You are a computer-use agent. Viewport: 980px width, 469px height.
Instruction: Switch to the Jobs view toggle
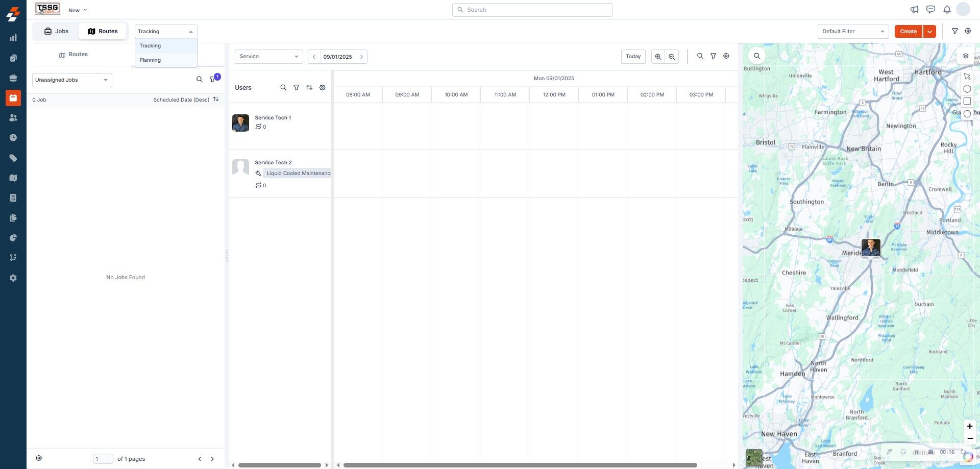point(56,31)
